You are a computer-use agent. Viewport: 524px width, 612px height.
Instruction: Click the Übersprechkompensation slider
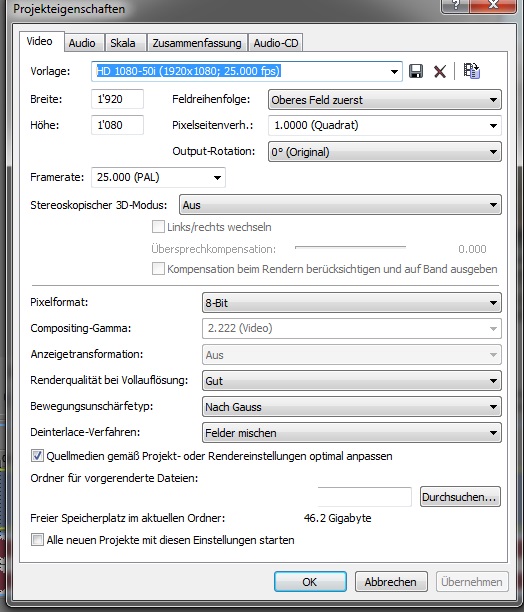350,247
